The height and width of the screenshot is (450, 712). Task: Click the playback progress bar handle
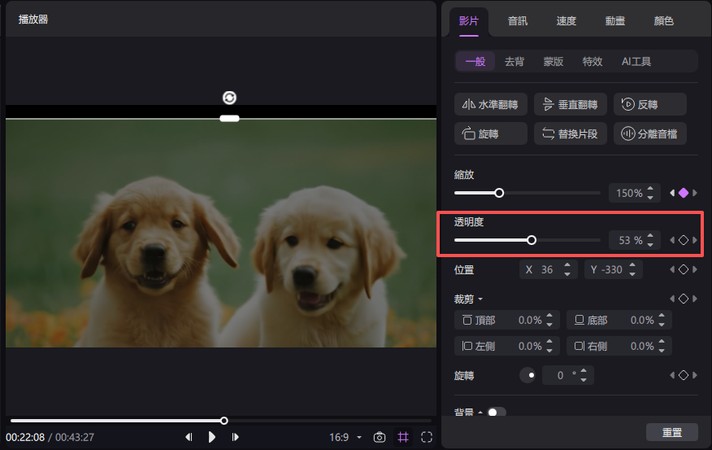click(224, 421)
